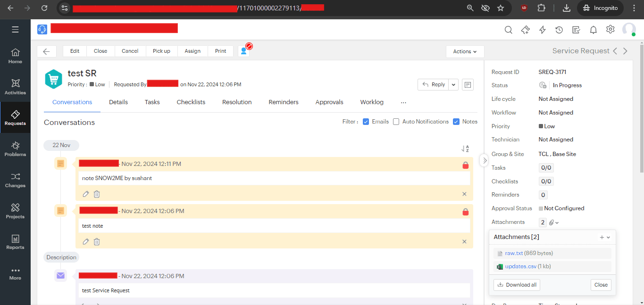
Task: Switch to the Resolution tab
Action: pyautogui.click(x=237, y=102)
